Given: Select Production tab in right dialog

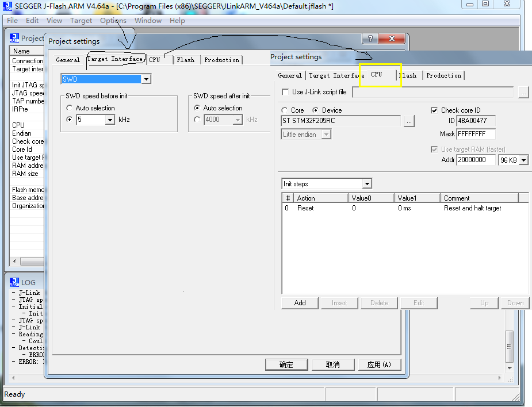Looking at the screenshot, I should [443, 76].
